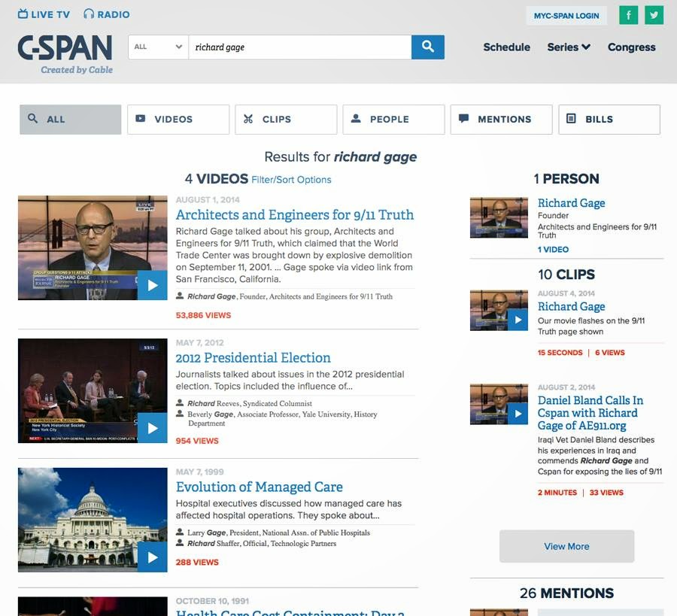This screenshot has height=616, width=677.
Task: Open the Schedule menu item
Action: click(506, 47)
